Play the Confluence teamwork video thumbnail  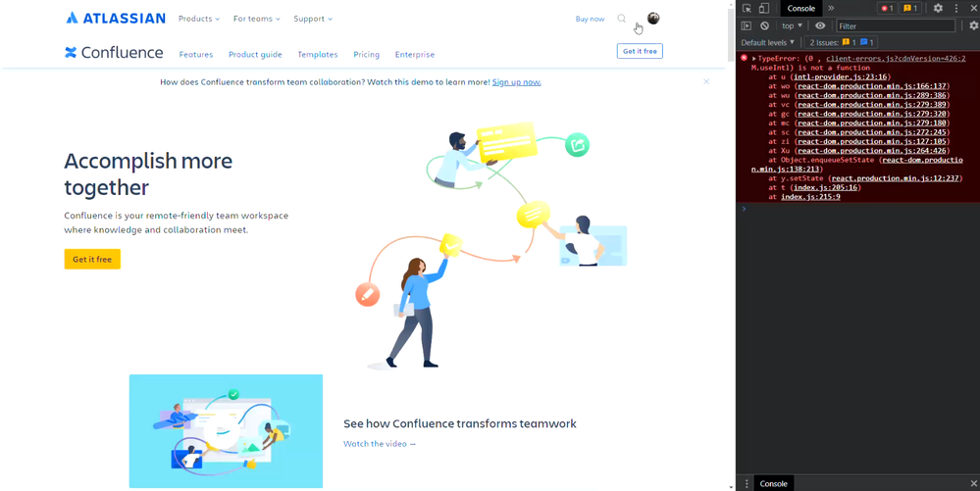pyautogui.click(x=226, y=431)
